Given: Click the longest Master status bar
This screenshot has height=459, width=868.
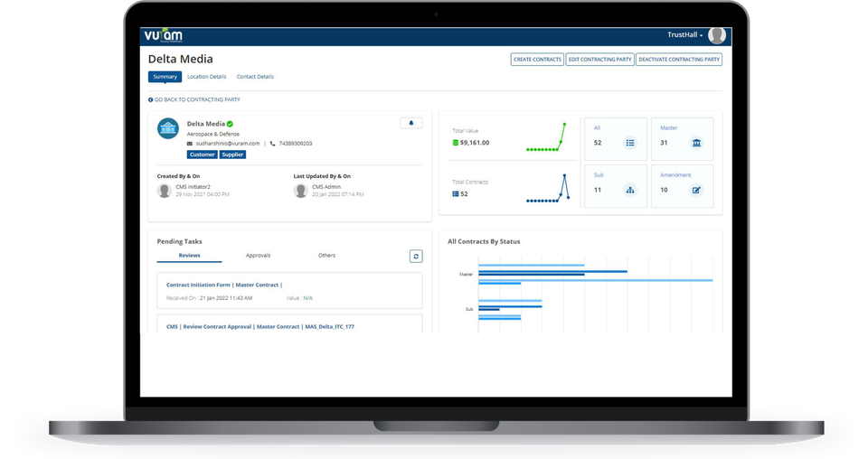Looking at the screenshot, I should (x=596, y=280).
